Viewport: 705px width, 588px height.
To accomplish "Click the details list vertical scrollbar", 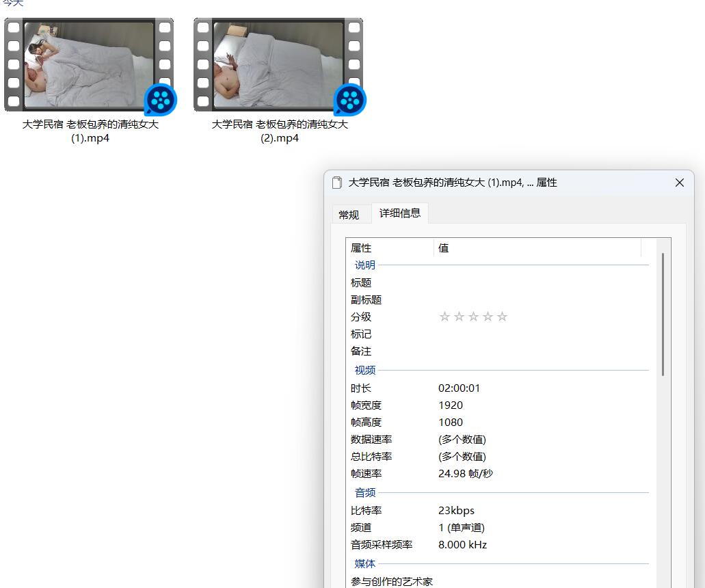I will click(x=663, y=315).
